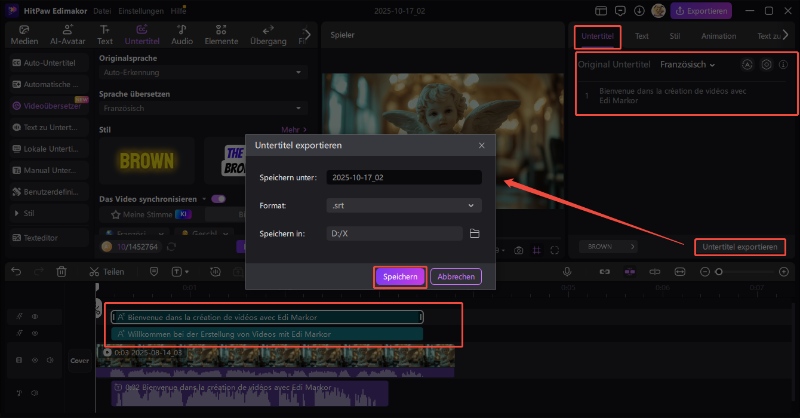The image size is (800, 418).
Task: Click the microphone record icon in timeline toolbar
Action: [x=567, y=271]
